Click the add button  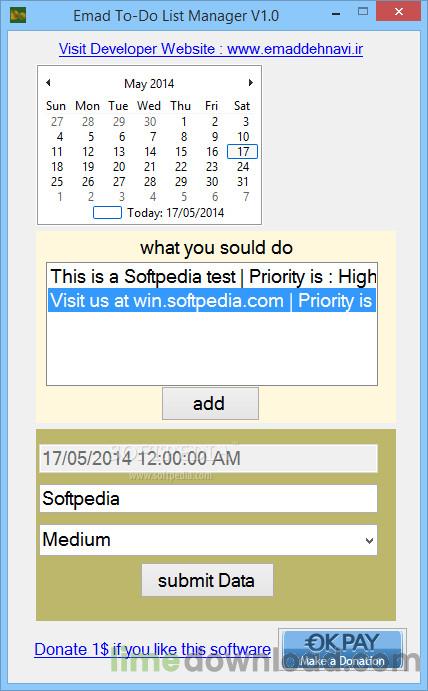coord(210,403)
